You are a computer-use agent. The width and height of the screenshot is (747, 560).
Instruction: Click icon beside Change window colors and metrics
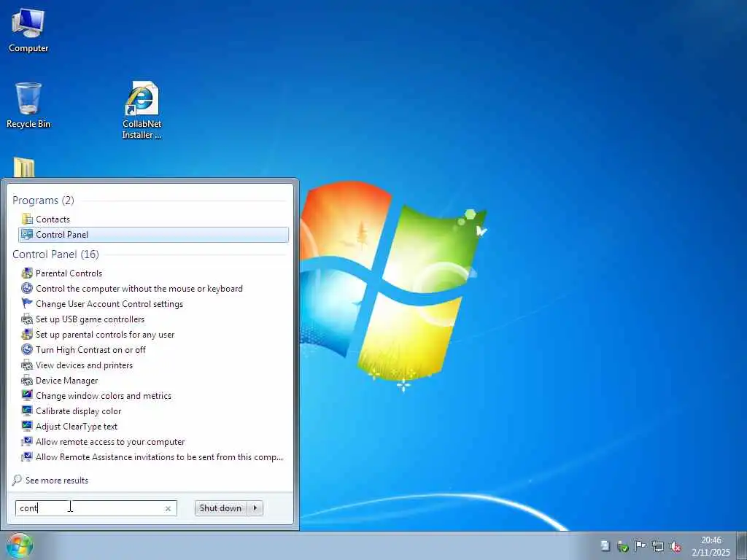tap(27, 395)
